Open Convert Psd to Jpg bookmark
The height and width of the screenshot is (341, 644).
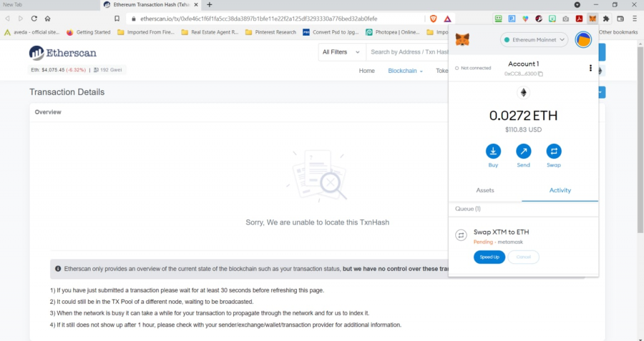click(x=331, y=32)
